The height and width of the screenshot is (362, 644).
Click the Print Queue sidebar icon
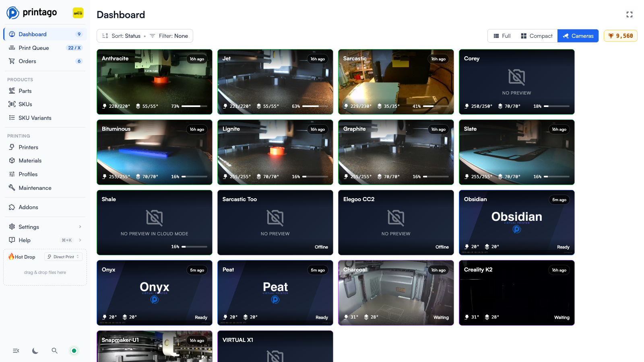coord(12,48)
